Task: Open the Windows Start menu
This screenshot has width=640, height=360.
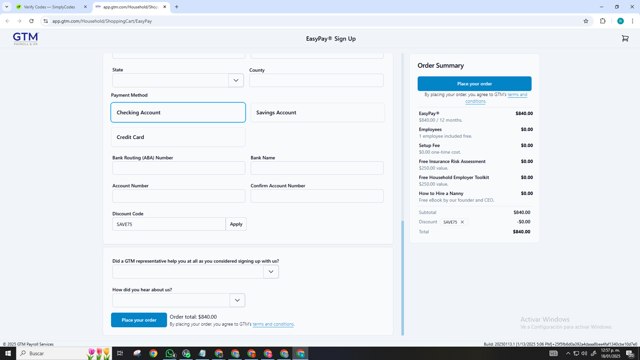Action: 8,353
